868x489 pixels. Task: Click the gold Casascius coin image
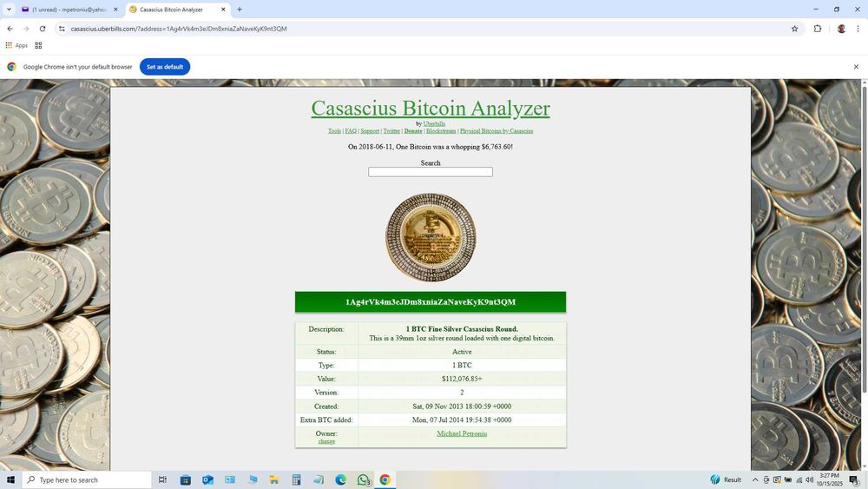[431, 238]
